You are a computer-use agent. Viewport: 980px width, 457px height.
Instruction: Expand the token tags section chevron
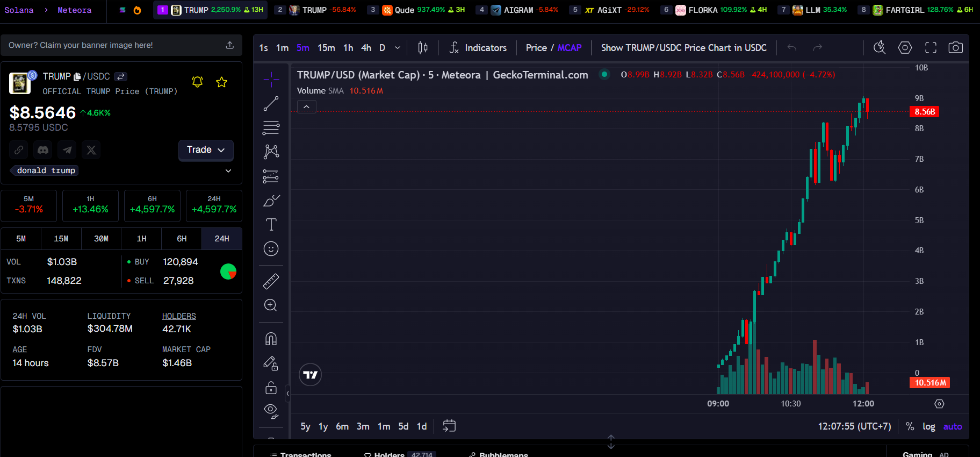[x=228, y=171]
